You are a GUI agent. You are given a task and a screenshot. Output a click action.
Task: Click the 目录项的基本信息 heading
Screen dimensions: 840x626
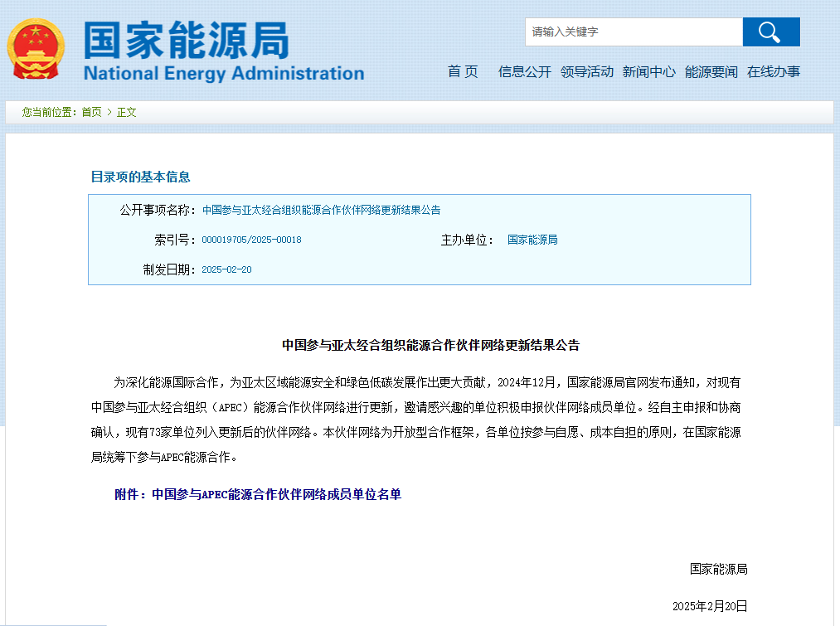point(140,177)
